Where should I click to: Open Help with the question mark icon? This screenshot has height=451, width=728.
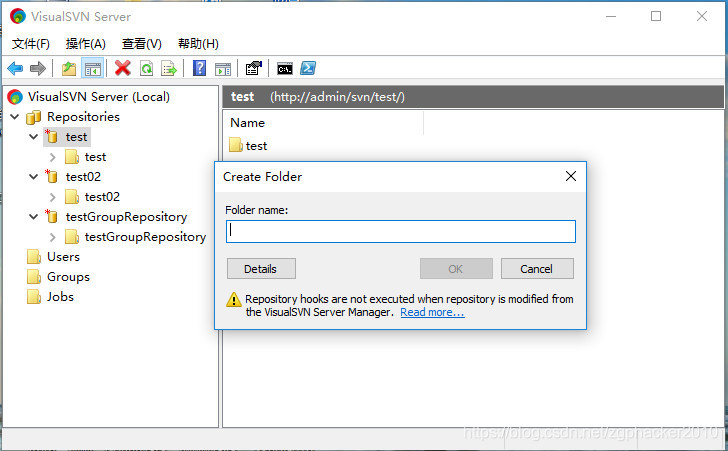tap(200, 68)
